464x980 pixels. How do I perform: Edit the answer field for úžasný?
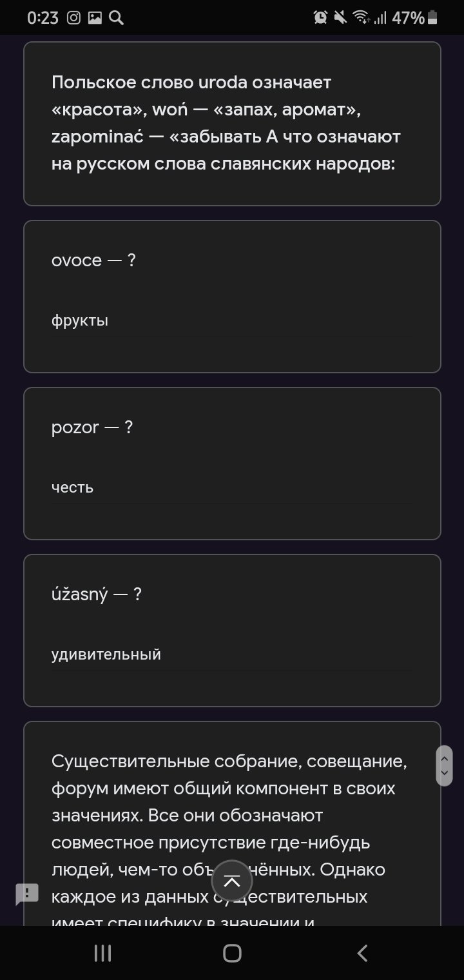coord(232,655)
